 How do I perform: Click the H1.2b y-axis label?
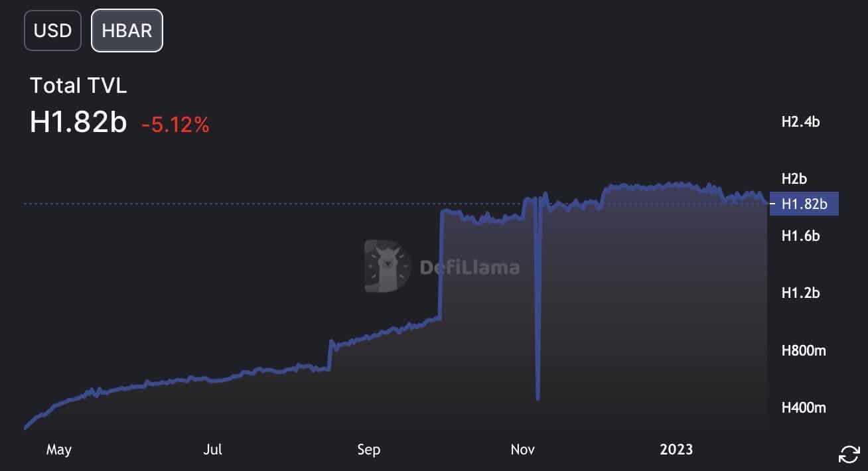[x=800, y=293]
